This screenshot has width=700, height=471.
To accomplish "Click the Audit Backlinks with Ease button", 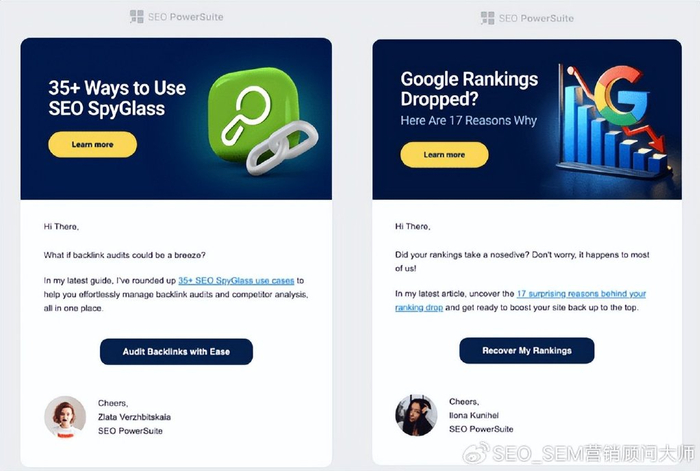I will [x=176, y=352].
